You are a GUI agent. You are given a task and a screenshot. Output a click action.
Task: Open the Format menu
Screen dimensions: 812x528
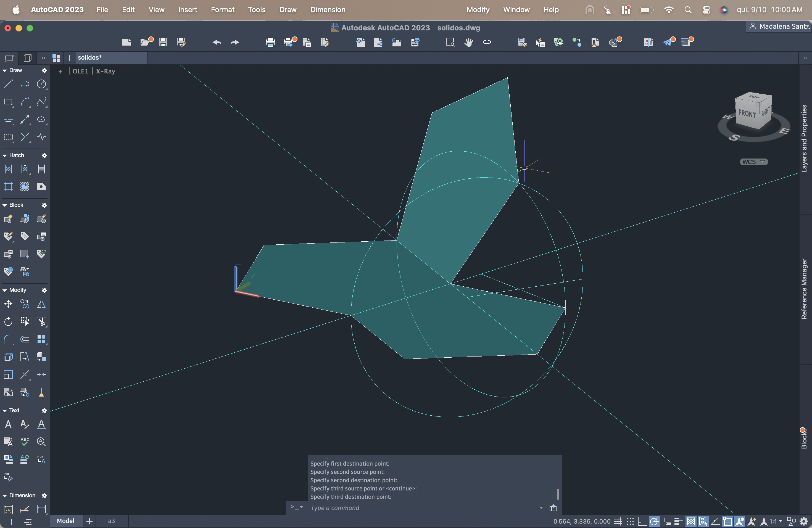(222, 10)
